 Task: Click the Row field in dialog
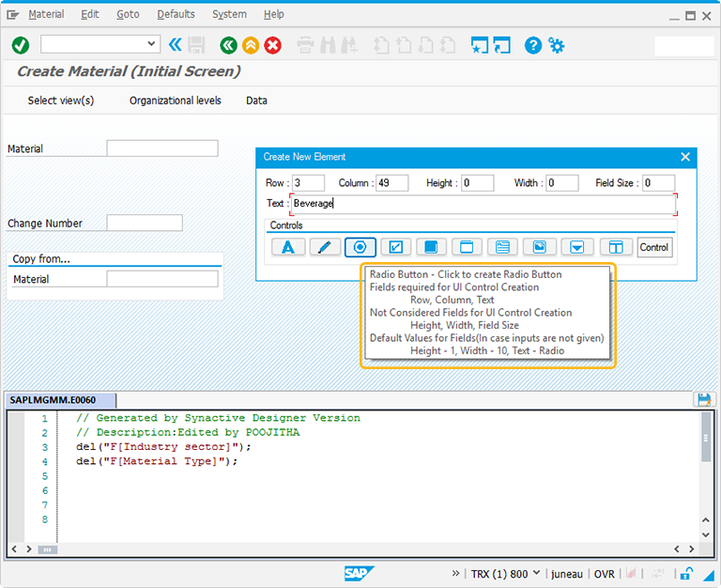tap(309, 182)
